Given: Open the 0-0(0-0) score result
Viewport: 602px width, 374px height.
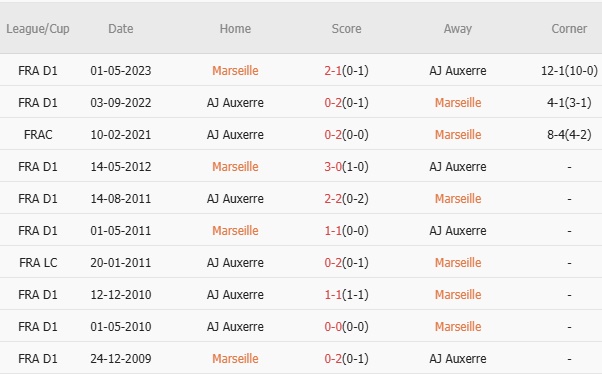Looking at the screenshot, I should 346,327.
